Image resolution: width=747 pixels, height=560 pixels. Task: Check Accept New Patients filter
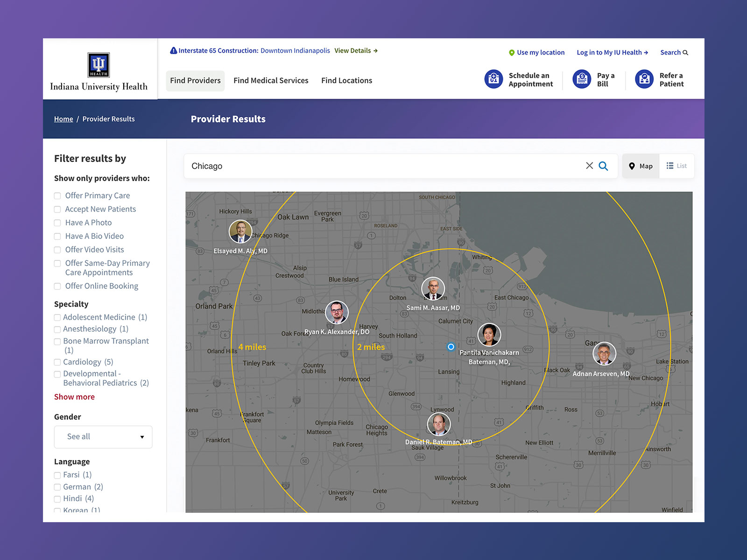tap(57, 210)
